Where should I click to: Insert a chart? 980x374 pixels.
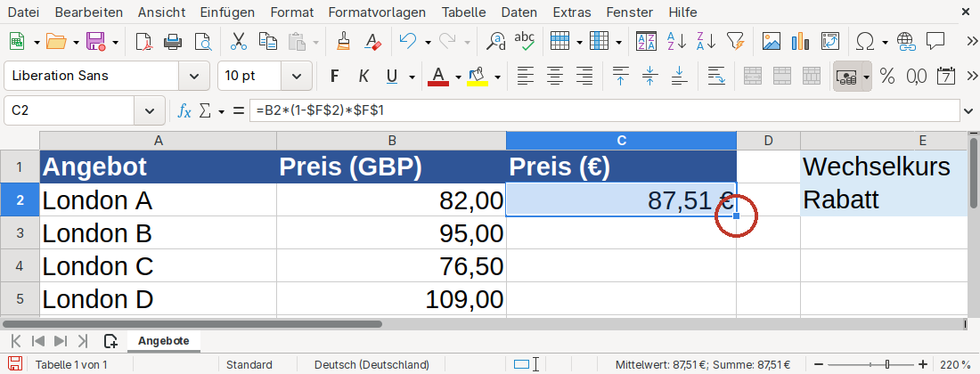pyautogui.click(x=801, y=42)
